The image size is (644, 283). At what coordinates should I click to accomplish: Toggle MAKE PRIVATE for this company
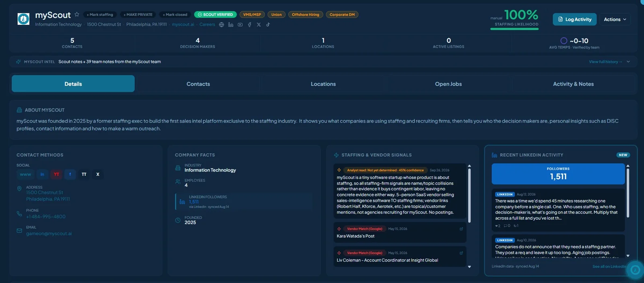coord(138,14)
